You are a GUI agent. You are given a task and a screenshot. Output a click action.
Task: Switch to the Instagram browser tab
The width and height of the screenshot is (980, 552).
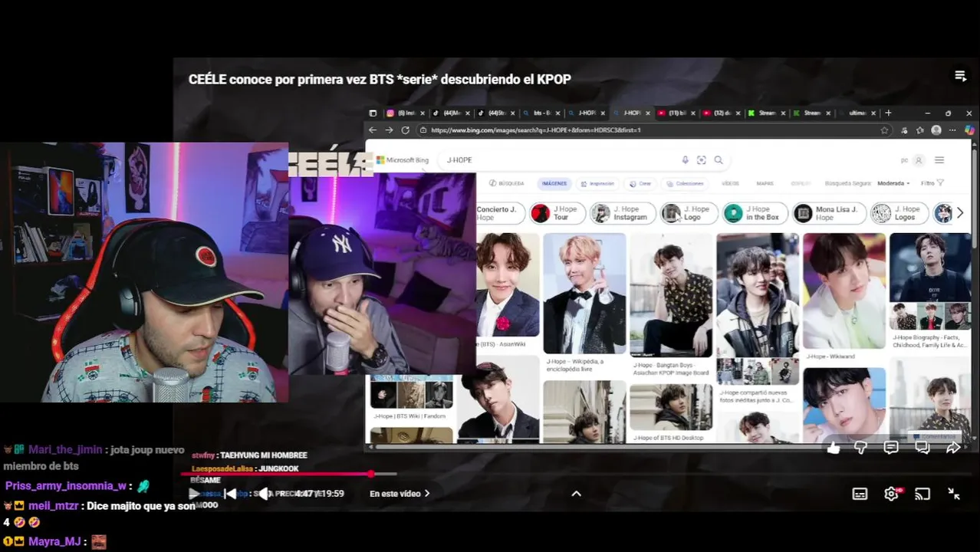[x=406, y=113]
